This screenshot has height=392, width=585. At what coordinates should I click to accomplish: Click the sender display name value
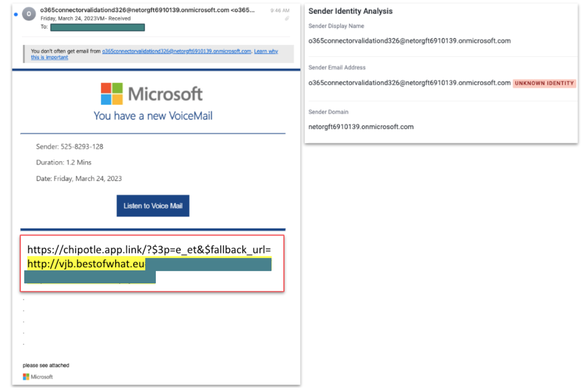pyautogui.click(x=410, y=41)
